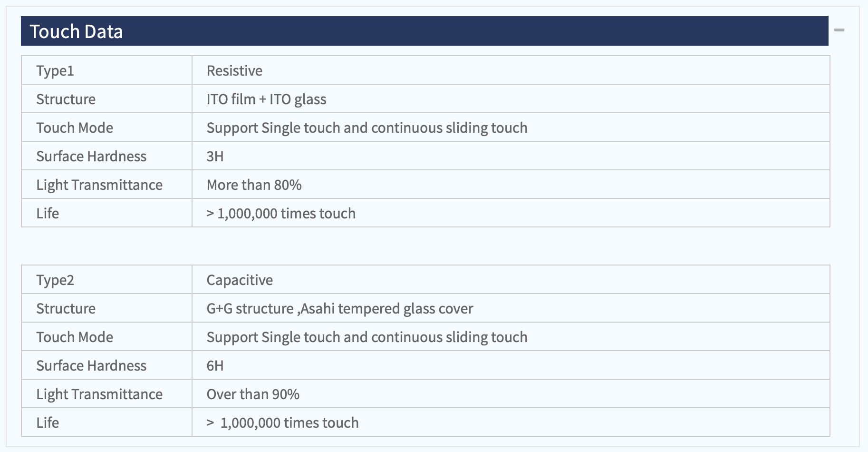Viewport: 868px width, 452px height.
Task: Click Light Transmittance label in Type2 table
Action: coord(99,394)
